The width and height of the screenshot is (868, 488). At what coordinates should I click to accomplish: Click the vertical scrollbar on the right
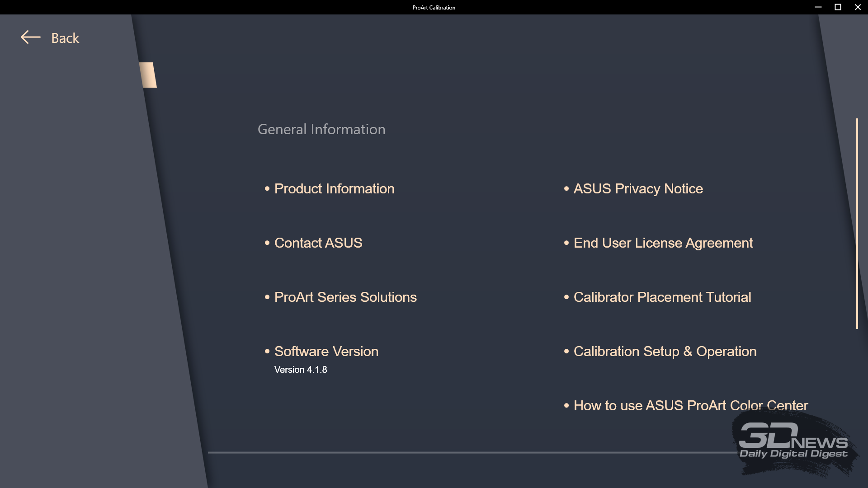pyautogui.click(x=857, y=224)
